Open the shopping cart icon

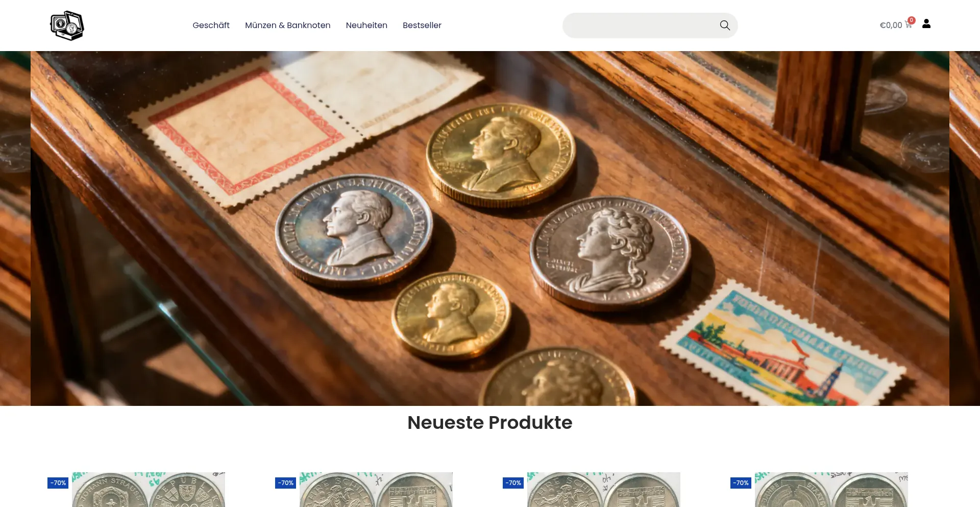908,25
